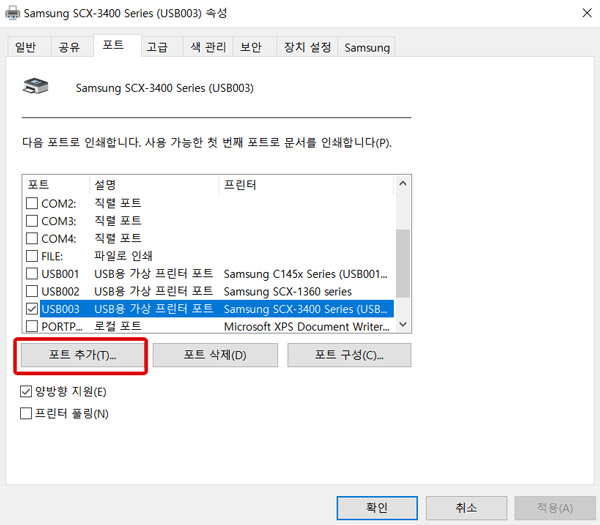The image size is (600, 525).
Task: Check the FILE: port checkbox
Action: click(32, 256)
